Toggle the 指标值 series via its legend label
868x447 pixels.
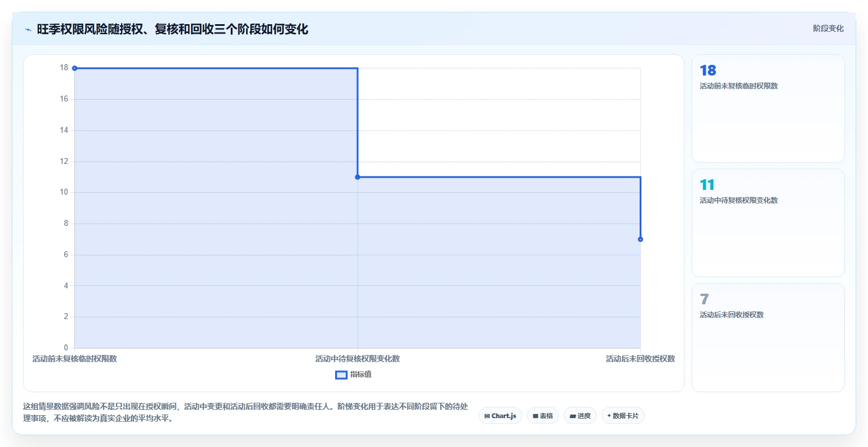361,374
